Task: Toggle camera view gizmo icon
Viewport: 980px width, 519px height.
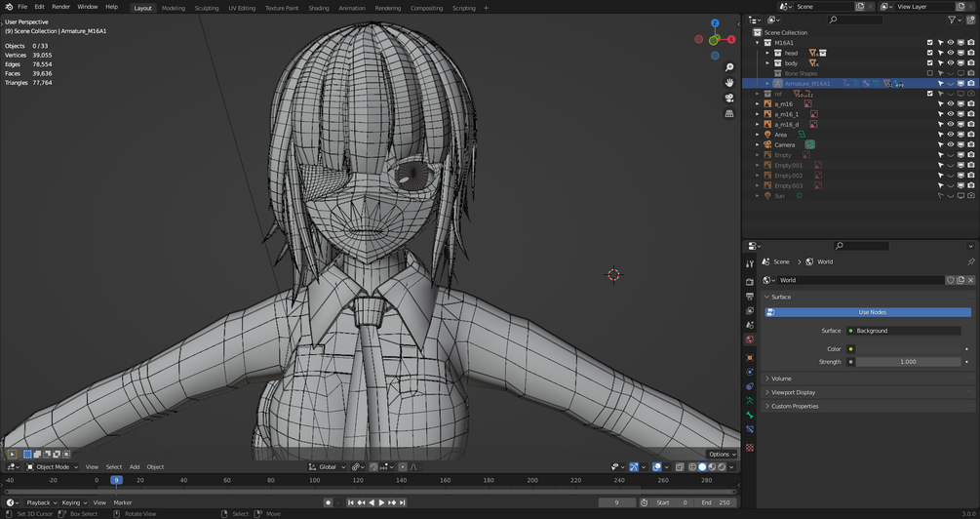Action: point(729,99)
